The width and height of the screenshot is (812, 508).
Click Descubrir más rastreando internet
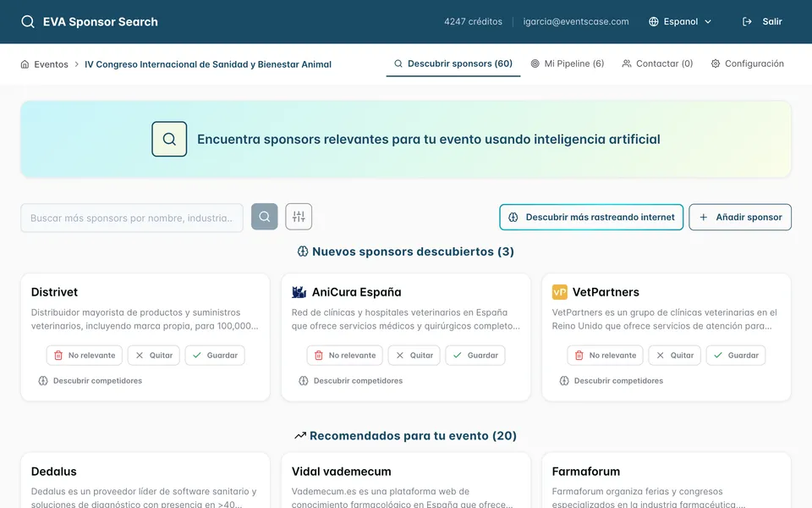(590, 217)
